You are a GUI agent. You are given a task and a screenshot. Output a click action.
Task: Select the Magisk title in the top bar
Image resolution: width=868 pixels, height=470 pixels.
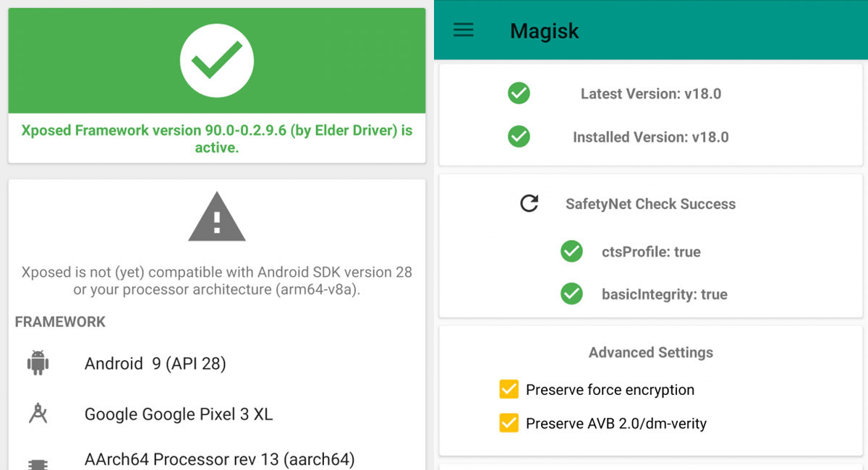pyautogui.click(x=544, y=30)
